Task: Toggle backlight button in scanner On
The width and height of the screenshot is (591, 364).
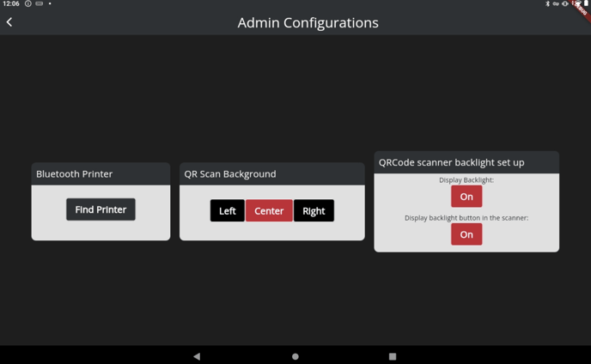Action: [x=466, y=234]
